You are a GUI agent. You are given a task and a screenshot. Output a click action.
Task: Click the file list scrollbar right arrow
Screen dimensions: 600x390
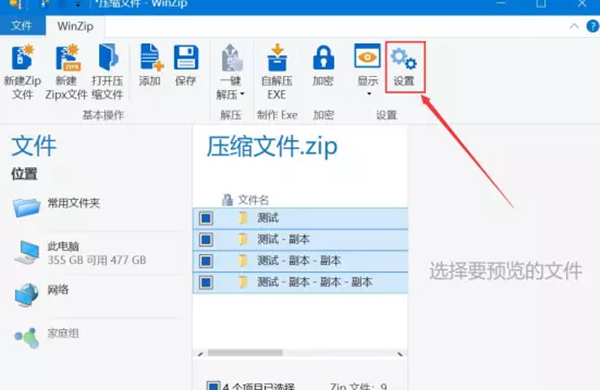tap(400, 354)
